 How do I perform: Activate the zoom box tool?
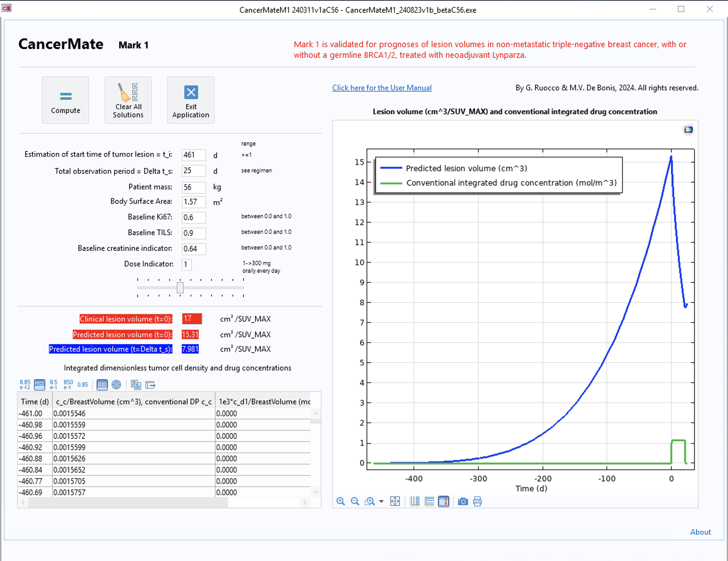[369, 501]
